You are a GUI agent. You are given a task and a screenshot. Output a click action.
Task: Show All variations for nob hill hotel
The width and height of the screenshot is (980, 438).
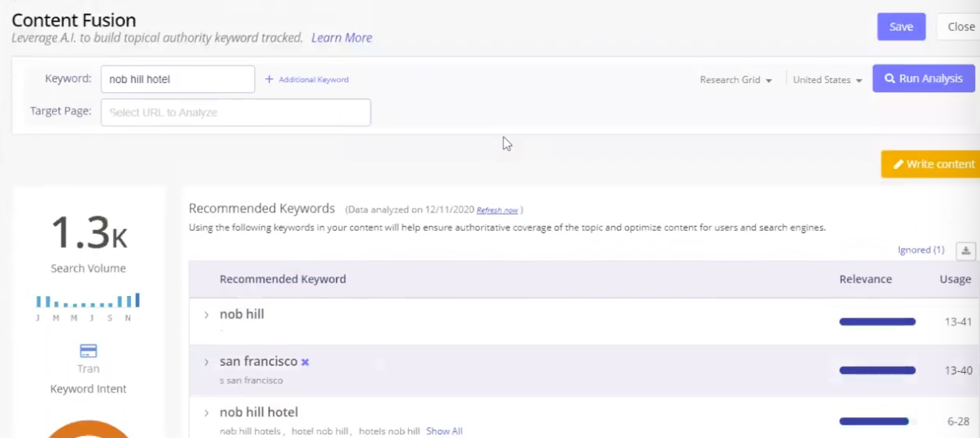click(444, 431)
